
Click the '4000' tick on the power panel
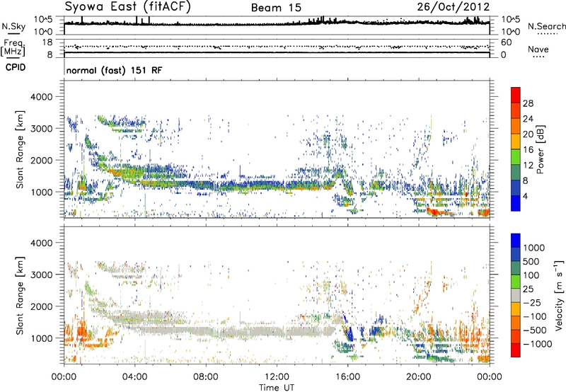(42, 97)
